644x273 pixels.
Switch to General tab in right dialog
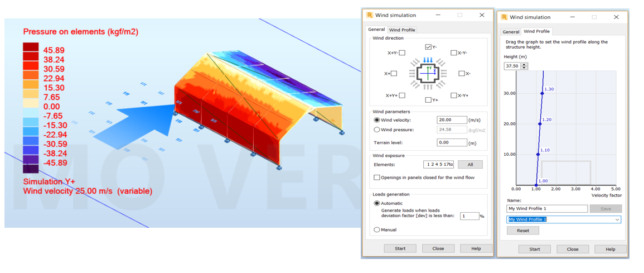[511, 32]
